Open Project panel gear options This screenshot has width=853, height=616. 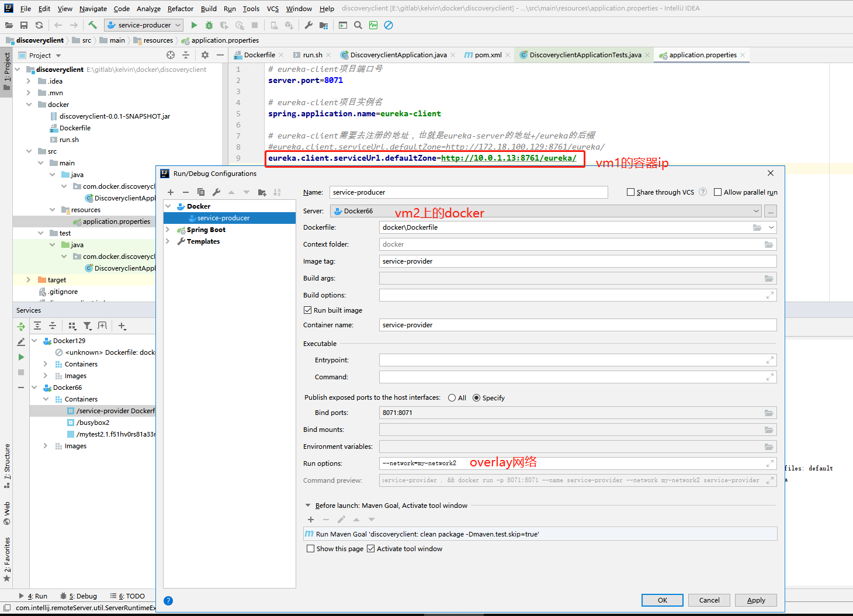click(x=204, y=55)
